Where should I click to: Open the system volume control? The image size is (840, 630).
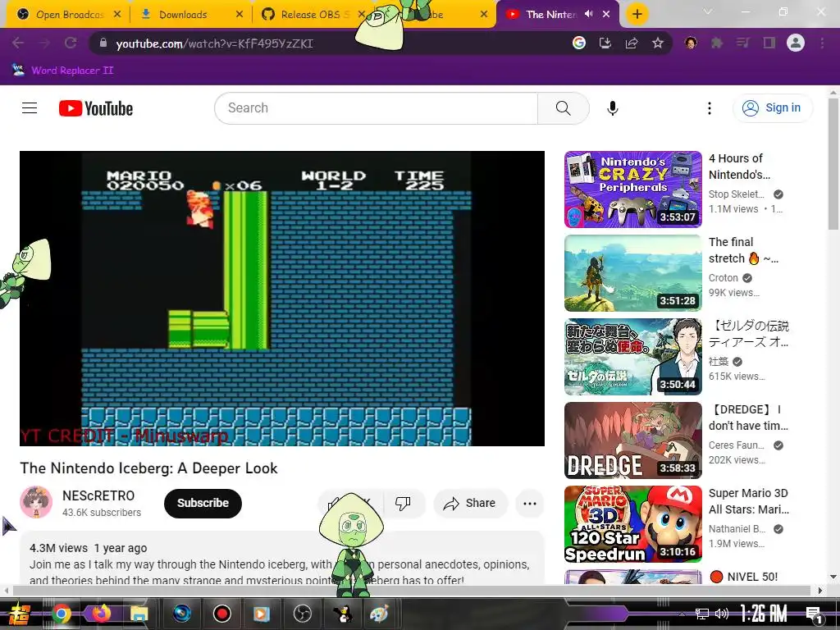pyautogui.click(x=722, y=614)
